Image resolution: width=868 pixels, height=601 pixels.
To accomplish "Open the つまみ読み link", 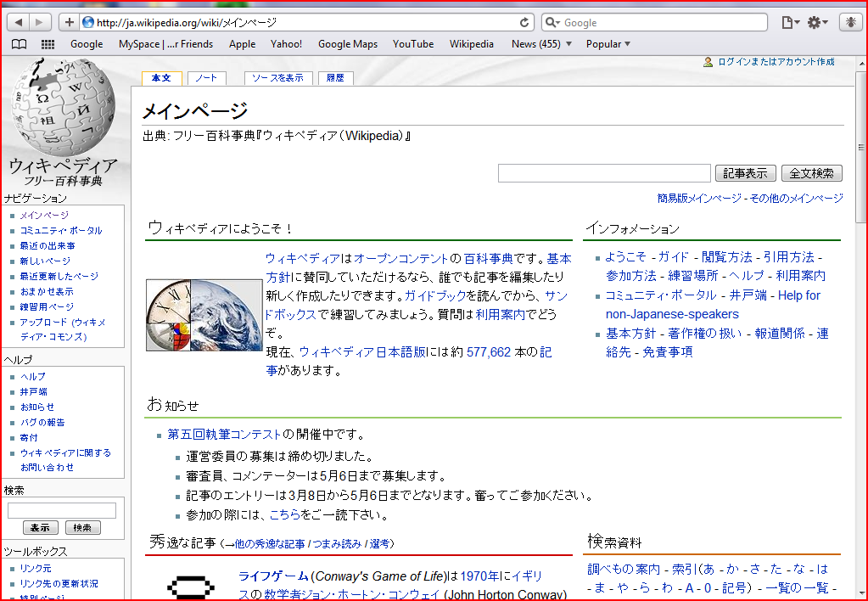I will (x=337, y=544).
